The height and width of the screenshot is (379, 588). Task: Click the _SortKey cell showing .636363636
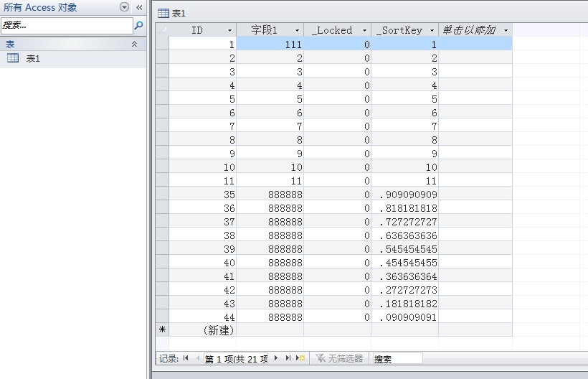(x=404, y=235)
